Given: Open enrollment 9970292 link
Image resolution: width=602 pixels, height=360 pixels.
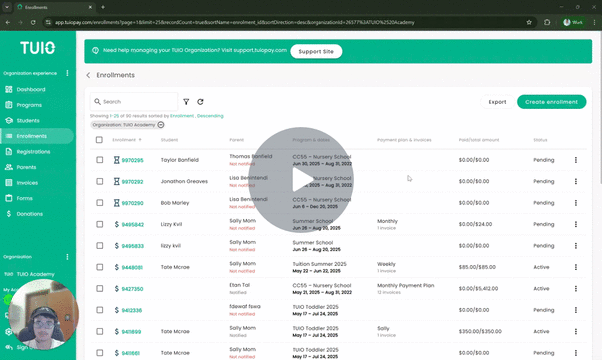Looking at the screenshot, I should (132, 182).
